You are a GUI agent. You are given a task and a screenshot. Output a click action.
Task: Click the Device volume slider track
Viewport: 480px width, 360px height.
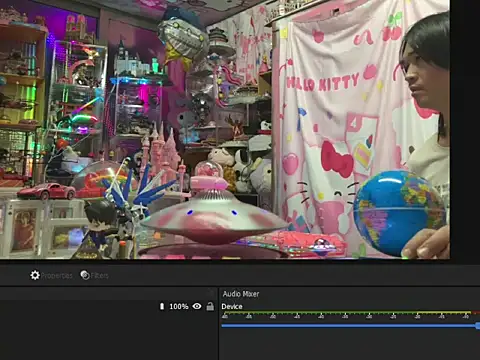coord(351,326)
